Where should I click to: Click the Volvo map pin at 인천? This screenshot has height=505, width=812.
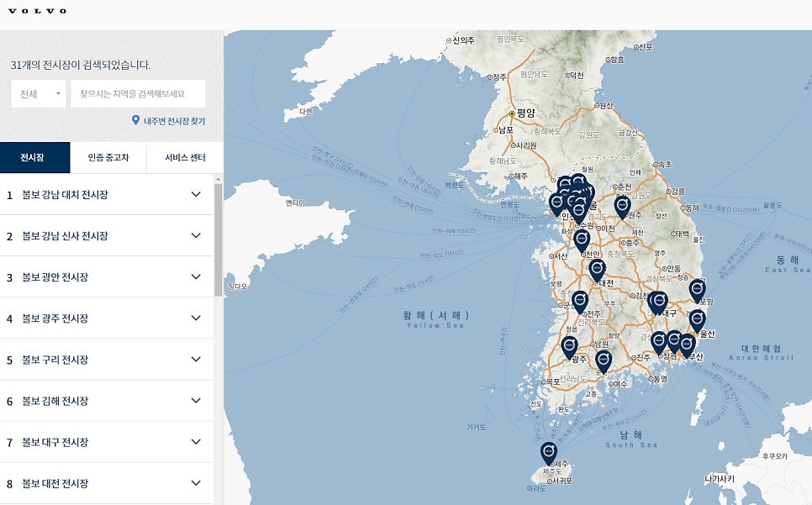pyautogui.click(x=557, y=203)
